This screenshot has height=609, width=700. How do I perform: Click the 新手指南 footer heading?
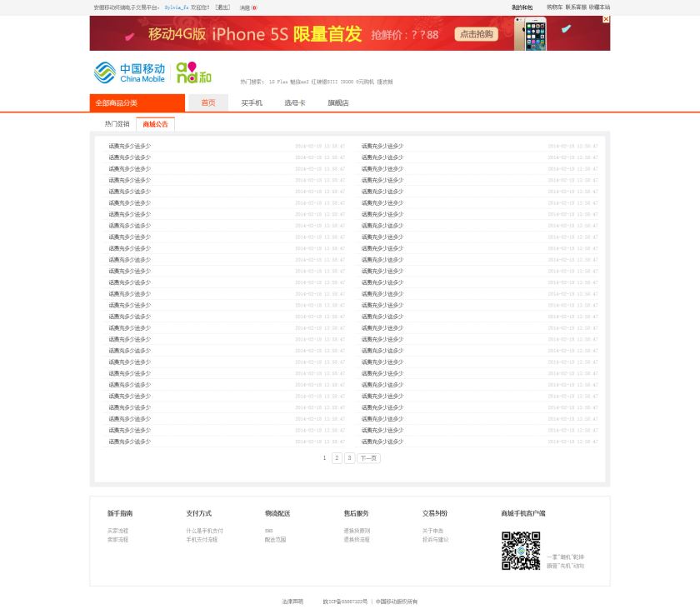click(x=120, y=513)
